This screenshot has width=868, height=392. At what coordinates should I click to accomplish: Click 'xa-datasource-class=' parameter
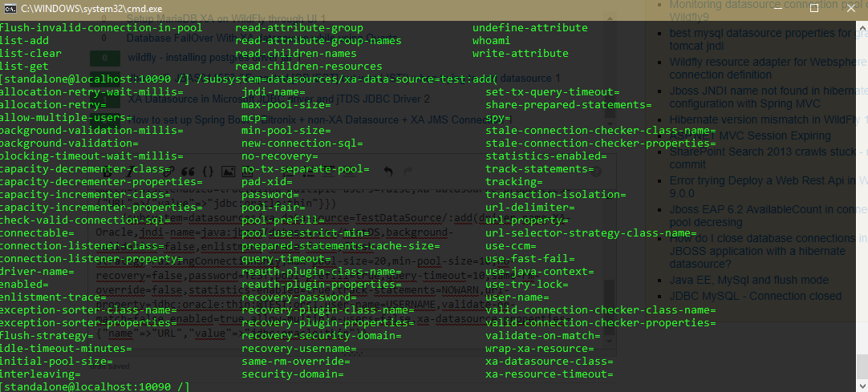click(x=550, y=362)
